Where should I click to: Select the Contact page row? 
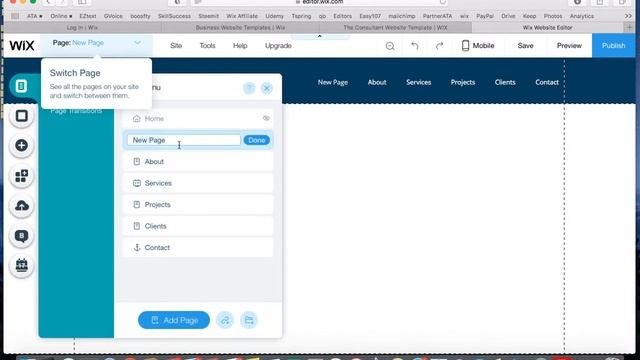(198, 247)
